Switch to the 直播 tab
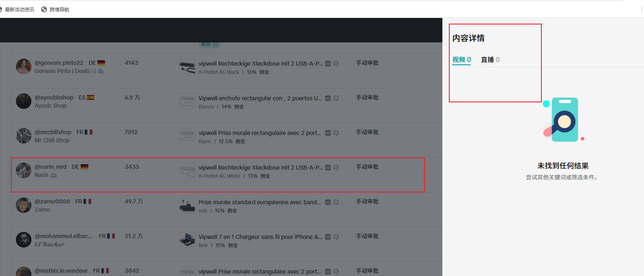This screenshot has height=276, width=644. pyautogui.click(x=490, y=60)
